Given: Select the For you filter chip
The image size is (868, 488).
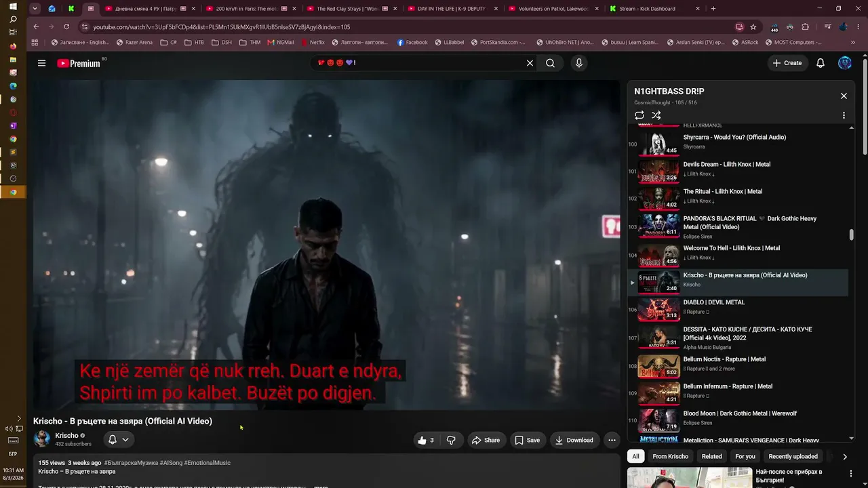Looking at the screenshot, I should tap(745, 456).
